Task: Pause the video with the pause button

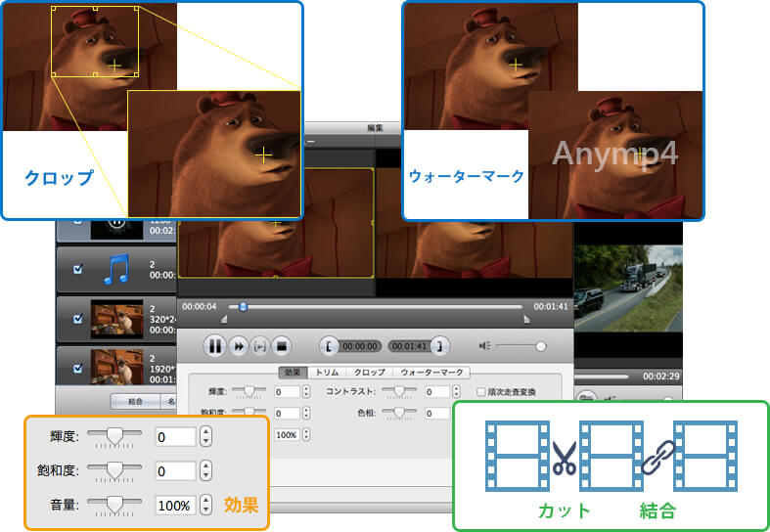Action: coord(214,346)
